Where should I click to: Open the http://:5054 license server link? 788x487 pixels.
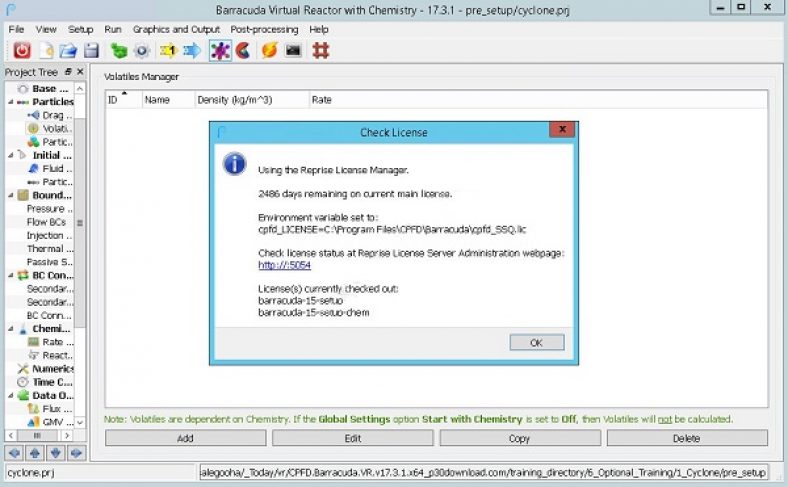[x=284, y=265]
